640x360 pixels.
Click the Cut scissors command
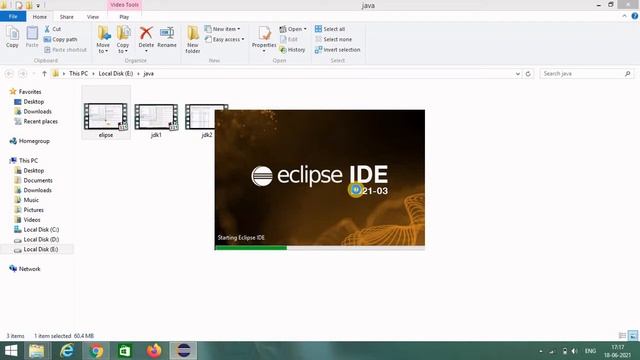[x=52, y=29]
